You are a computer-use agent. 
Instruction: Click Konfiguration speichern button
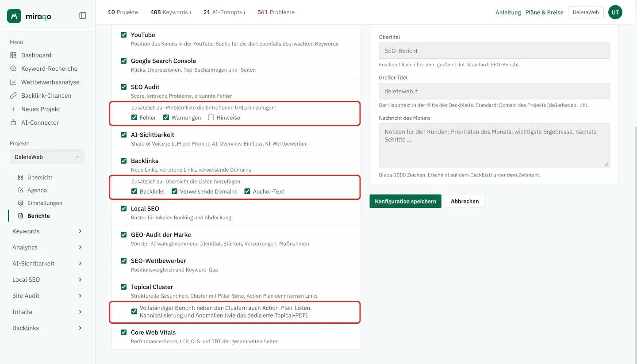405,201
